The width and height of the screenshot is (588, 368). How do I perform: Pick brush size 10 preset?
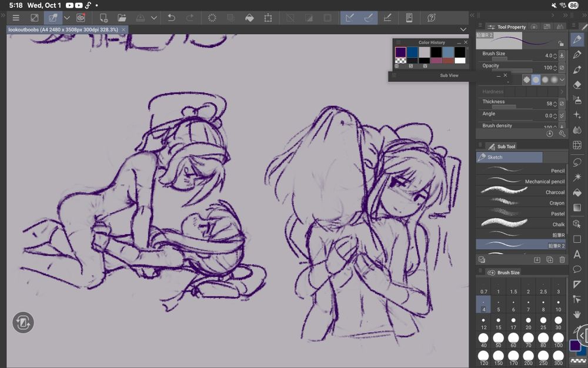[x=559, y=304]
